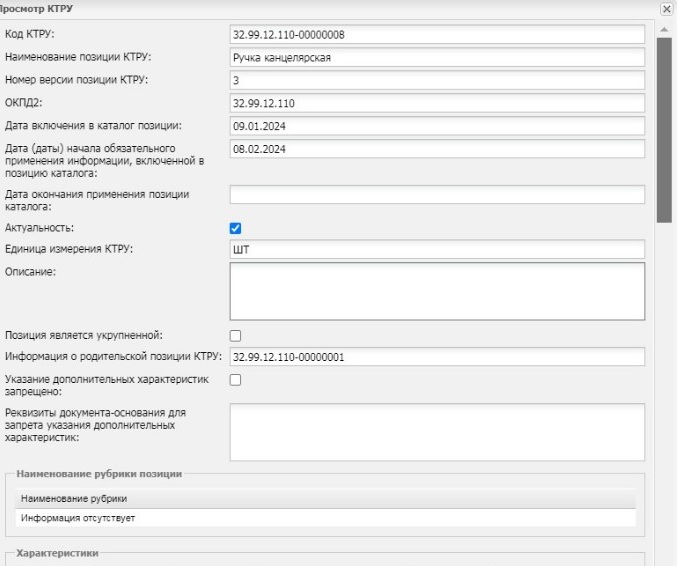Image resolution: width=678 pixels, height=566 pixels.
Task: Click the scrollbar up arrow
Action: pyautogui.click(x=664, y=29)
